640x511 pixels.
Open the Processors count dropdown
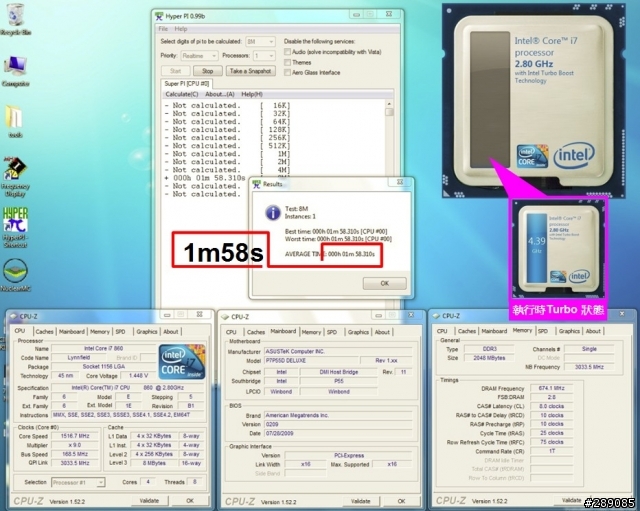click(x=264, y=56)
